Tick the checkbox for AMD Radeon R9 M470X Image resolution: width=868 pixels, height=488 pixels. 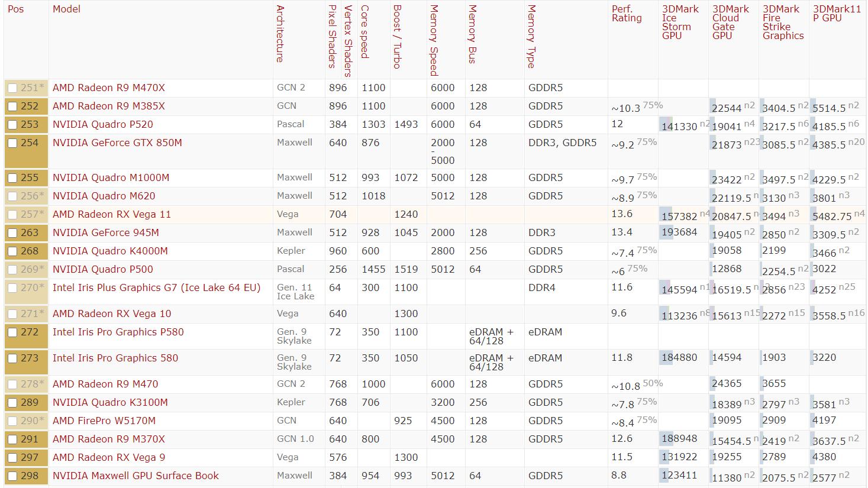(x=12, y=88)
